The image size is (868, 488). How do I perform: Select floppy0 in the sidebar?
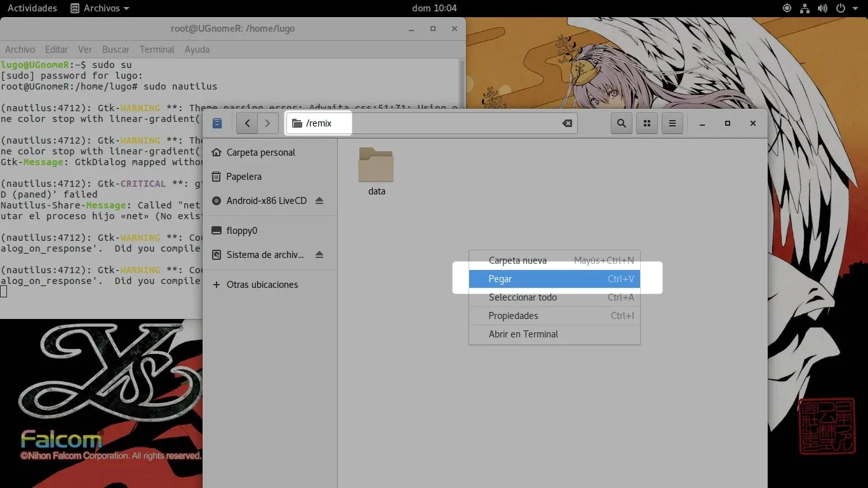pyautogui.click(x=241, y=230)
